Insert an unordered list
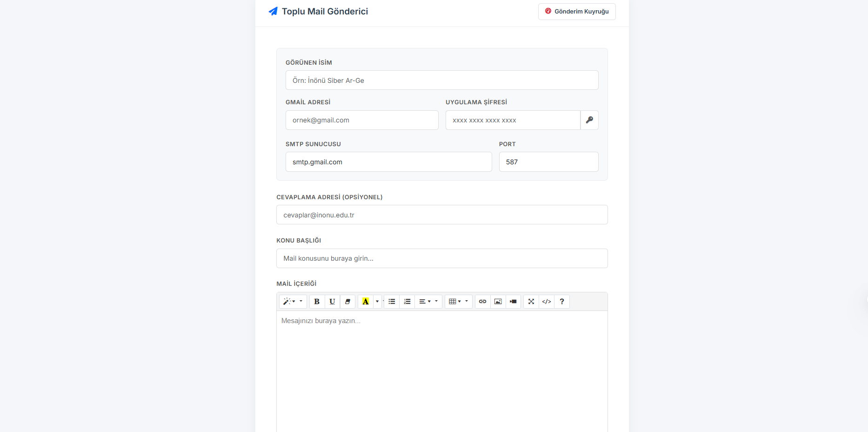The image size is (868, 432). coord(392,302)
